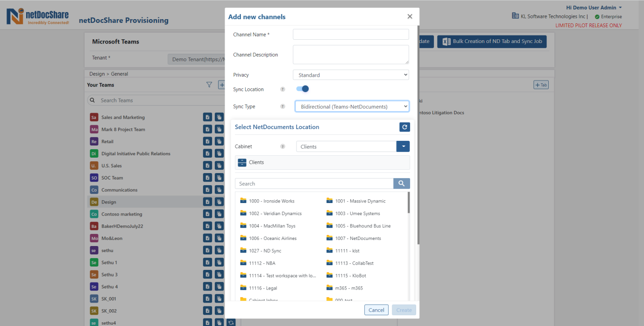This screenshot has height=326, width=644.
Task: Click the folder icon for 1003 - Umee Systems
Action: tap(329, 213)
